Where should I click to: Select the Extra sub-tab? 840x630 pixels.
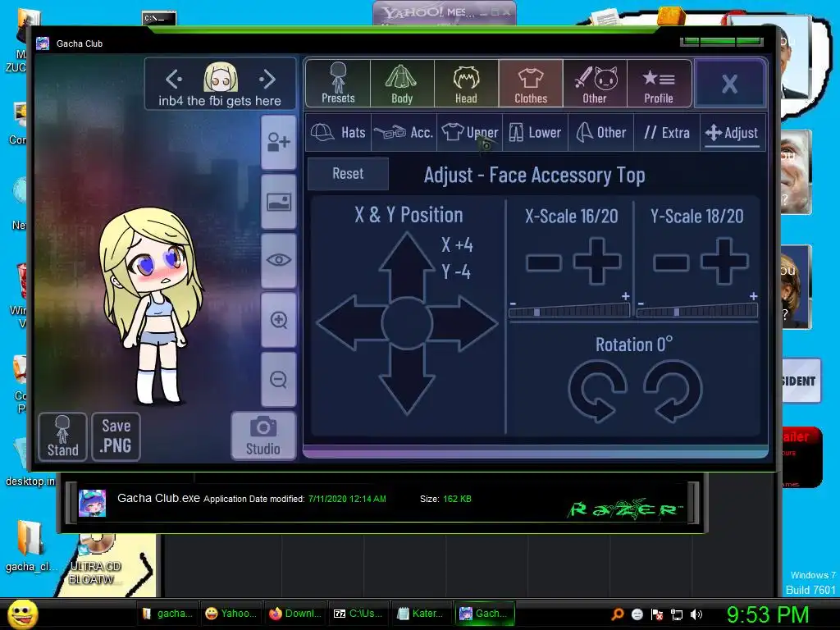tap(667, 132)
